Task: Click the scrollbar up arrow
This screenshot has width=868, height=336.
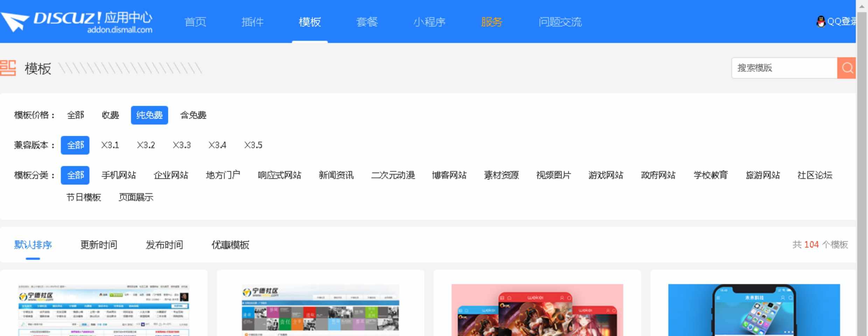Action: click(x=862, y=6)
